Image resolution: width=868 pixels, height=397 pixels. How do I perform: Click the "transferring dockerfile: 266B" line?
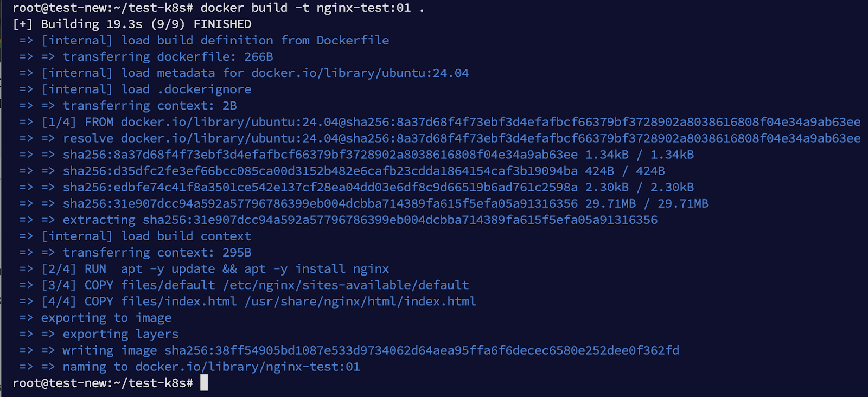click(x=168, y=57)
